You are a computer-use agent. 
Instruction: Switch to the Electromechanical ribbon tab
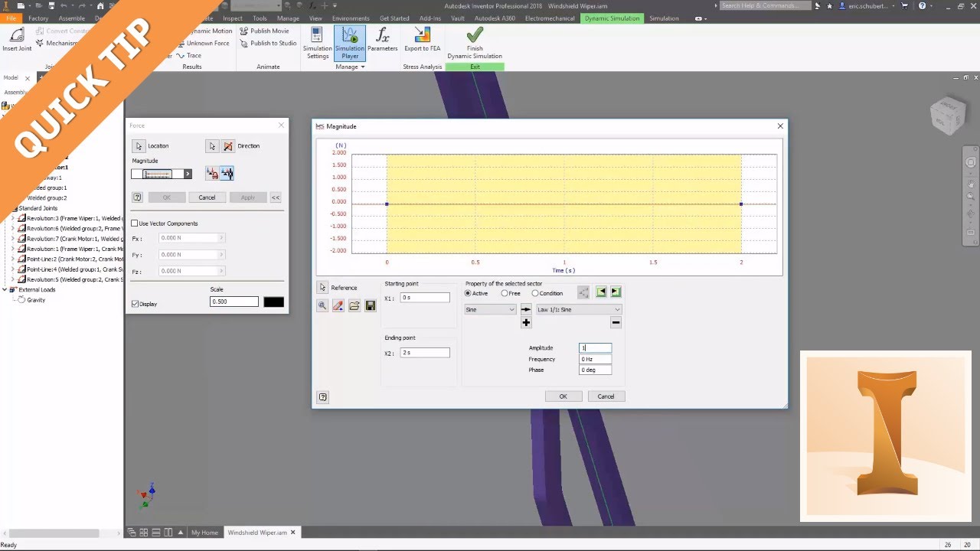coord(549,18)
